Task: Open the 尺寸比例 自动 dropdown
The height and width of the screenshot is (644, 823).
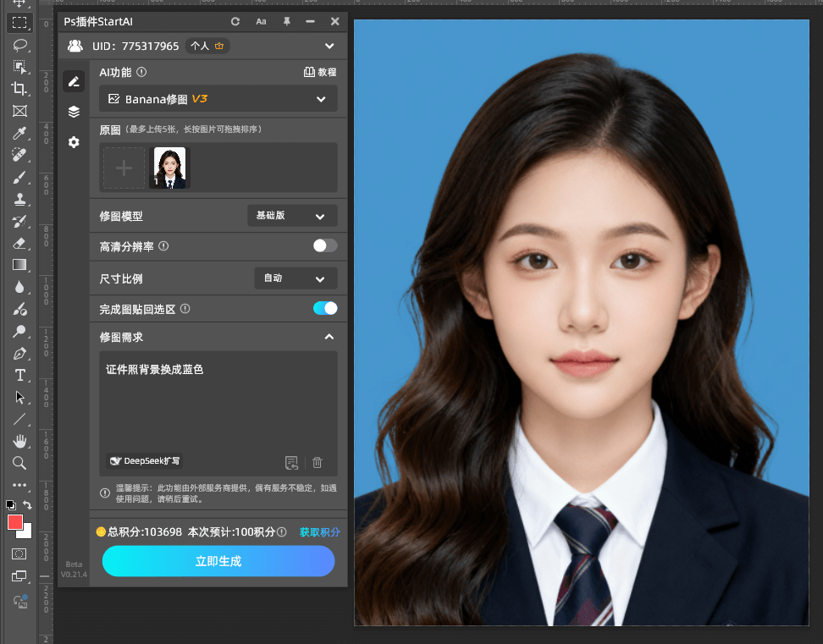Action: pos(296,278)
